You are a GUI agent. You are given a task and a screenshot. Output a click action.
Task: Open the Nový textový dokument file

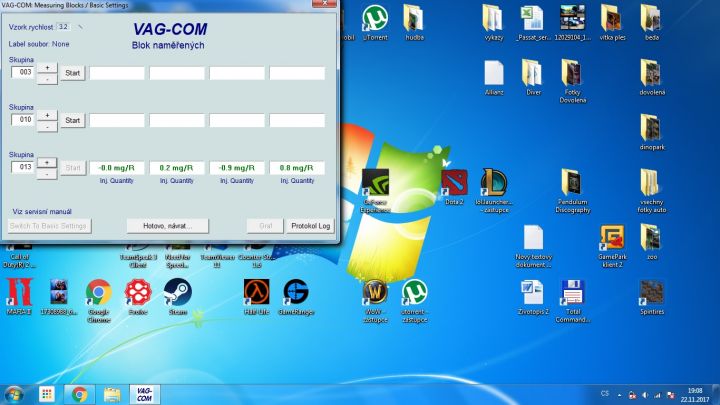(x=534, y=246)
